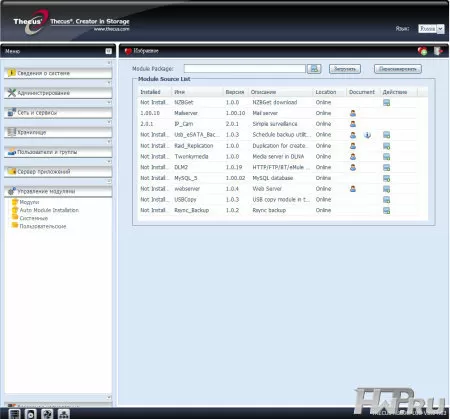Screen dimensions: 450x419
Task: Click logout door icon top right
Action: pos(438,51)
